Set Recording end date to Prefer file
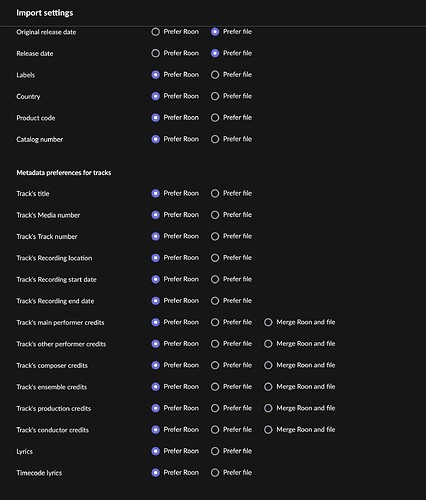426x500 pixels. [215, 301]
